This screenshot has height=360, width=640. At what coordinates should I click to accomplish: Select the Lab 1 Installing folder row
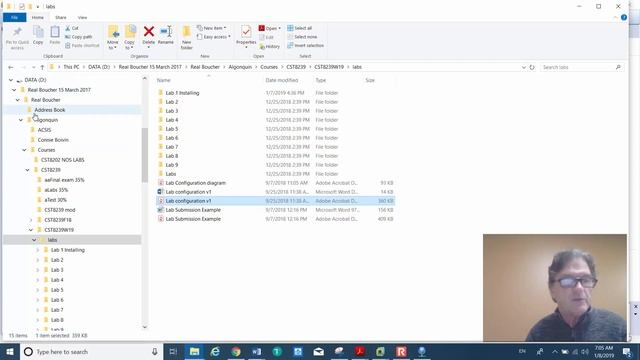[x=276, y=93]
